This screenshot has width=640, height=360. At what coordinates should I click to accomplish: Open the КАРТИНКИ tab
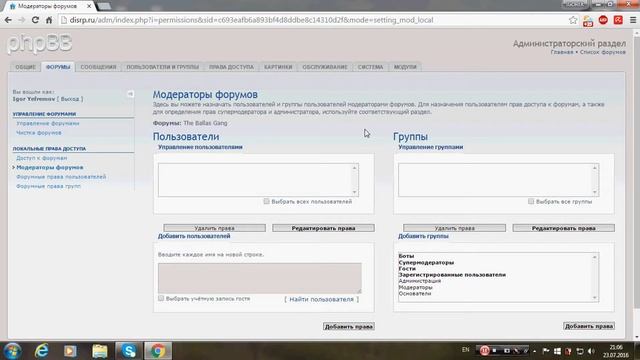(278, 67)
